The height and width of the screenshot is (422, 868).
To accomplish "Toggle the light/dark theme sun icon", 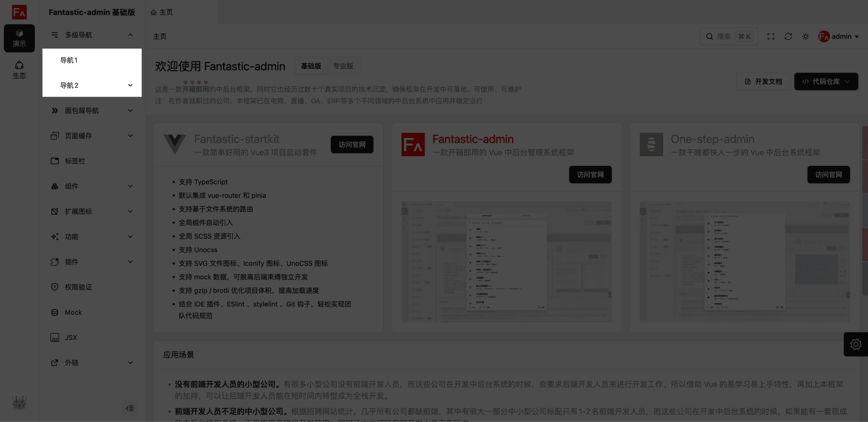I will (x=806, y=36).
